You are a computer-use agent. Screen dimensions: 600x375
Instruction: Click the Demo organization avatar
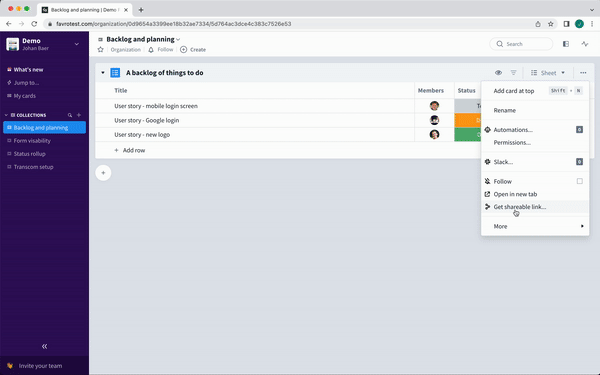point(13,44)
